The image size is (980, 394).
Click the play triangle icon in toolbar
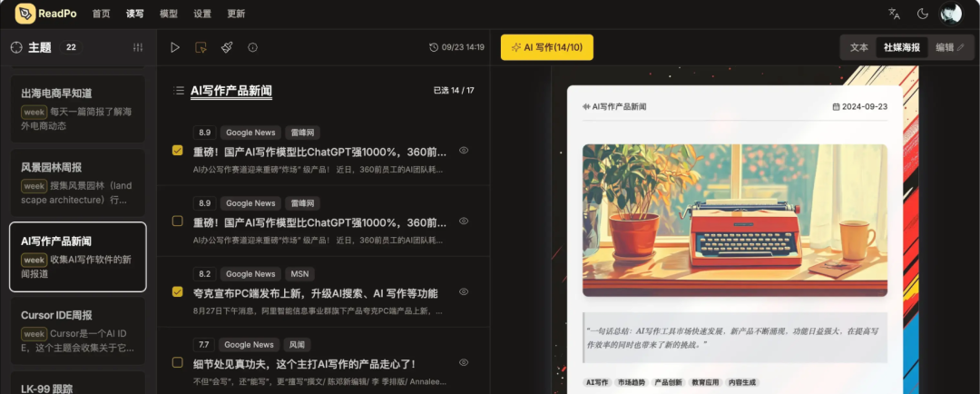(175, 47)
